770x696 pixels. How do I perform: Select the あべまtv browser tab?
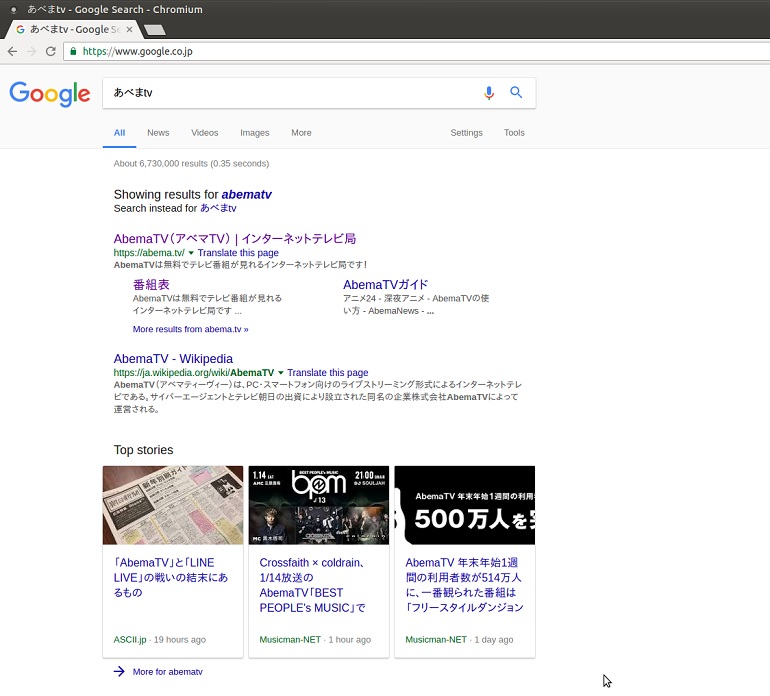[74, 29]
